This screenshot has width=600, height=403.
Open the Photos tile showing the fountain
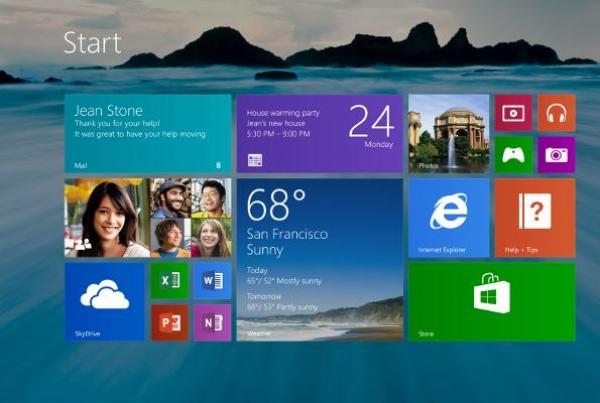[448, 133]
